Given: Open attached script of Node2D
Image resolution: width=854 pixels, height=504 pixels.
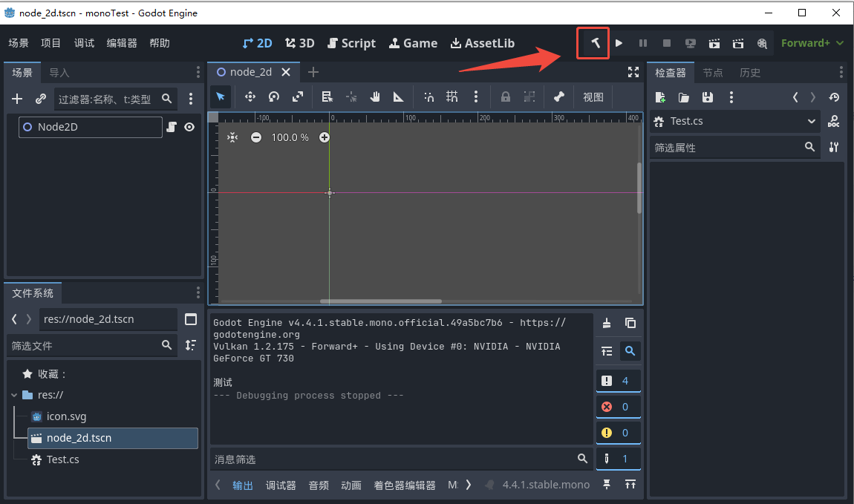Looking at the screenshot, I should click(x=171, y=127).
